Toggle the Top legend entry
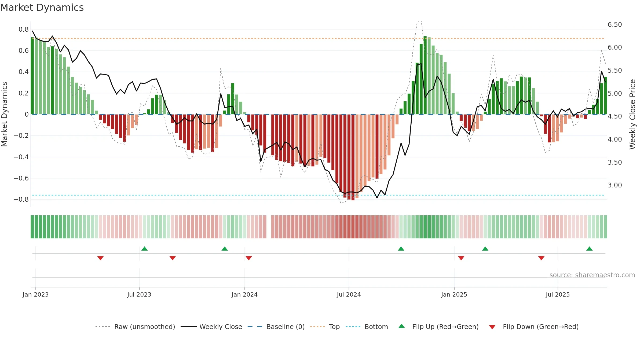644x362 pixels. [x=325, y=327]
